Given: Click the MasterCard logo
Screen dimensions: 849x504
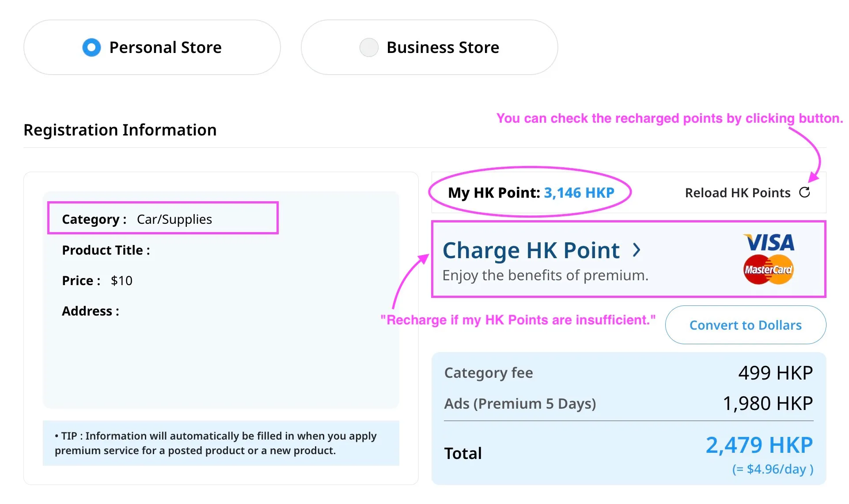Looking at the screenshot, I should [x=769, y=269].
